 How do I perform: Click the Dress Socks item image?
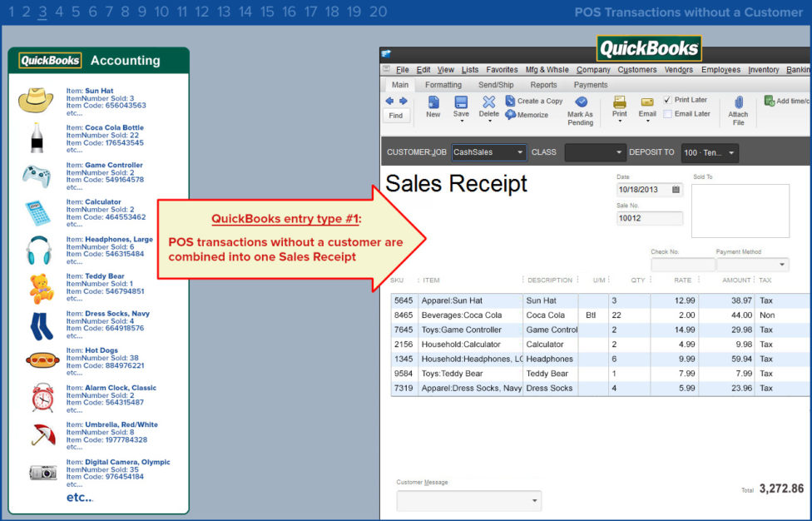[42, 325]
